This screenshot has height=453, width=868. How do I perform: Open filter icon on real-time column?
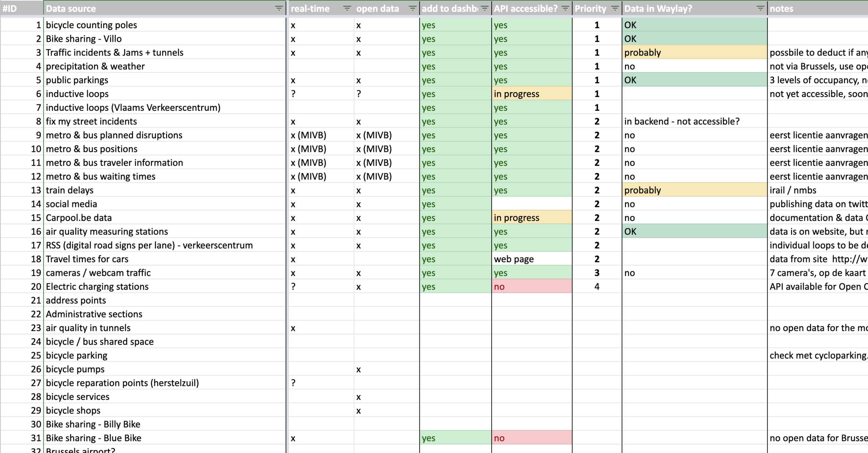pyautogui.click(x=347, y=8)
